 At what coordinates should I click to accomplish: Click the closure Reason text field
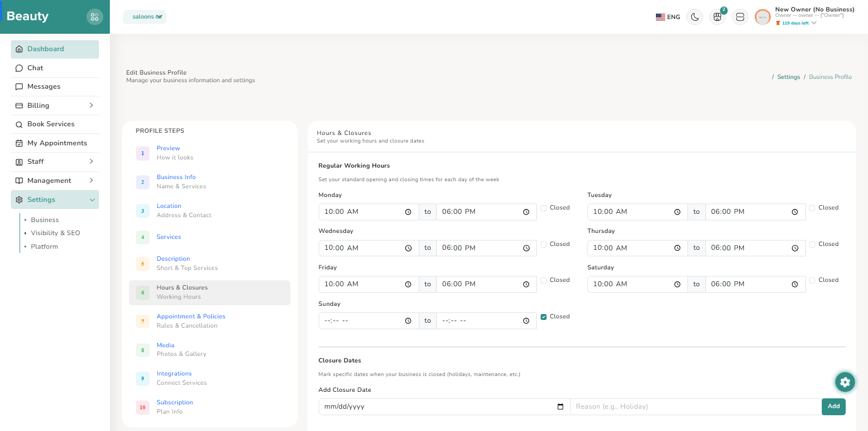pos(696,407)
